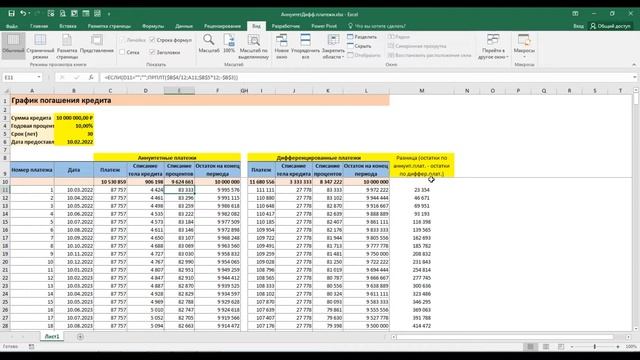This screenshot has width=640, height=360.
Task: Click the vertical scrollbar down arrow
Action: (636, 328)
